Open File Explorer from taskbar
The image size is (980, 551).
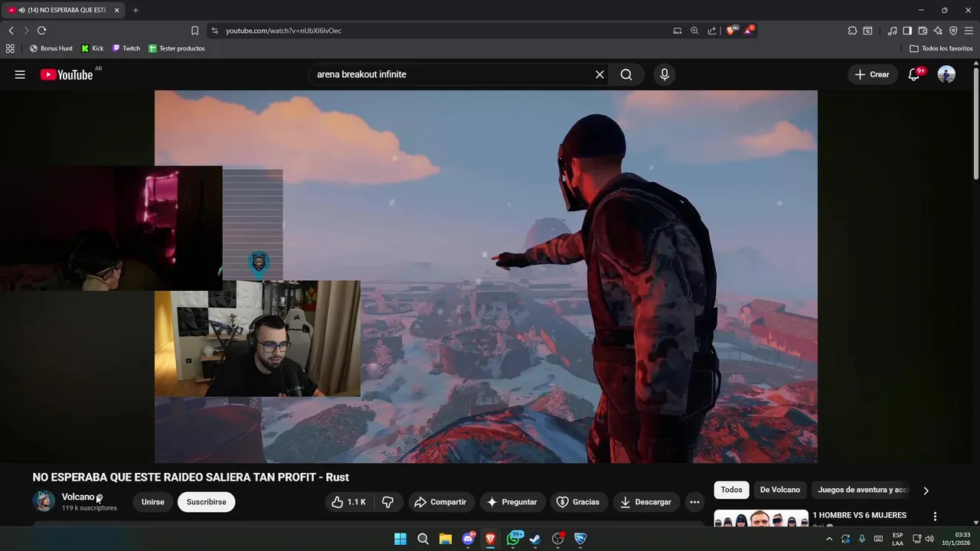(445, 539)
